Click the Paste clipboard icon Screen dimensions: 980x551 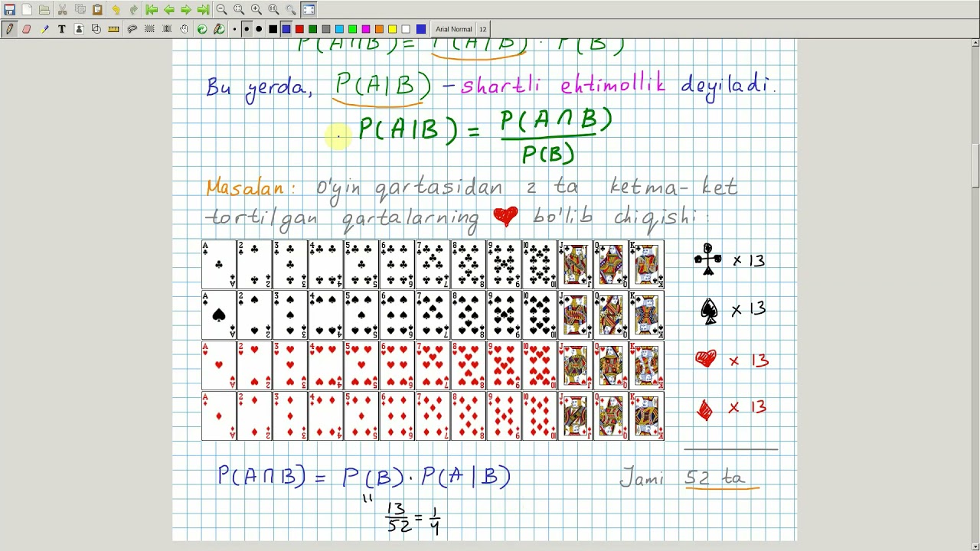coord(98,10)
